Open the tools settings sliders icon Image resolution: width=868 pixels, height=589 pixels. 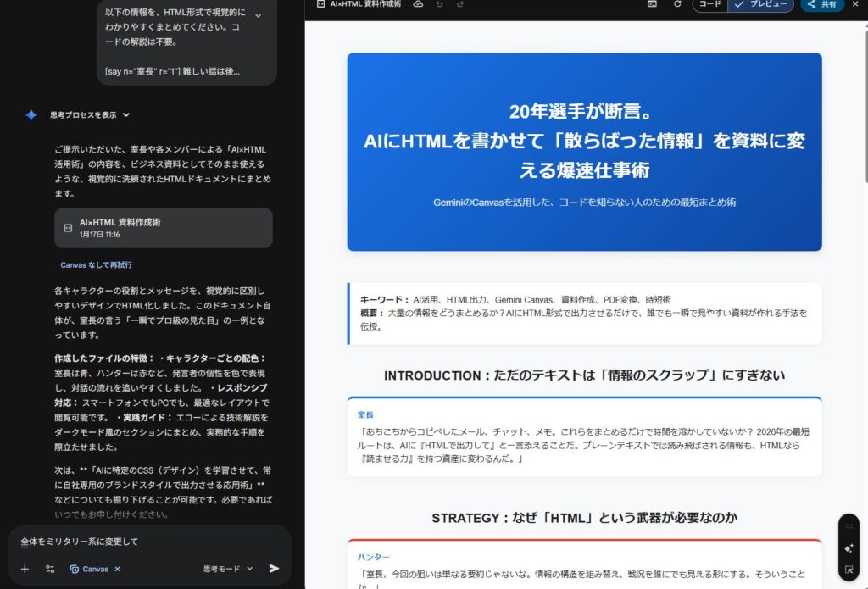click(x=50, y=569)
